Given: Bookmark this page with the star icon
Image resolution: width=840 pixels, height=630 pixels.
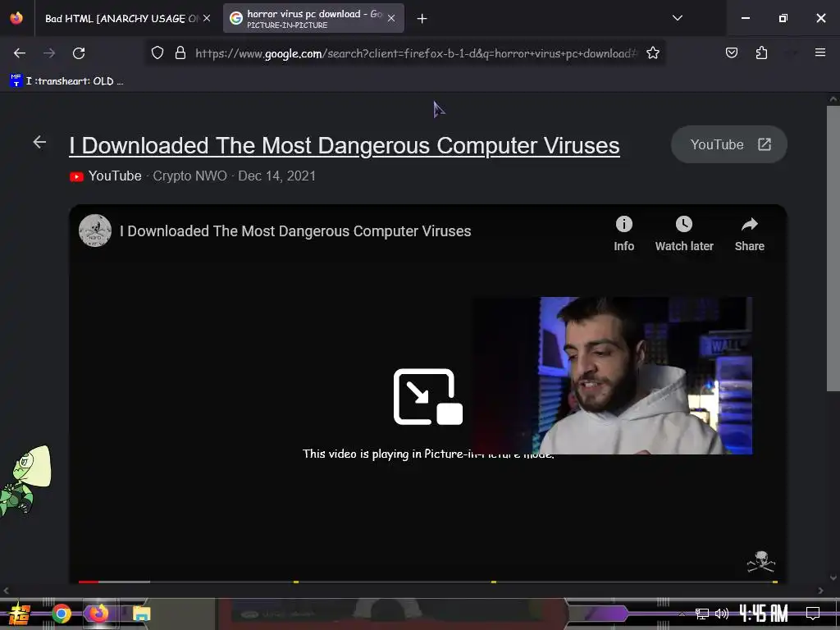Looking at the screenshot, I should point(652,53).
